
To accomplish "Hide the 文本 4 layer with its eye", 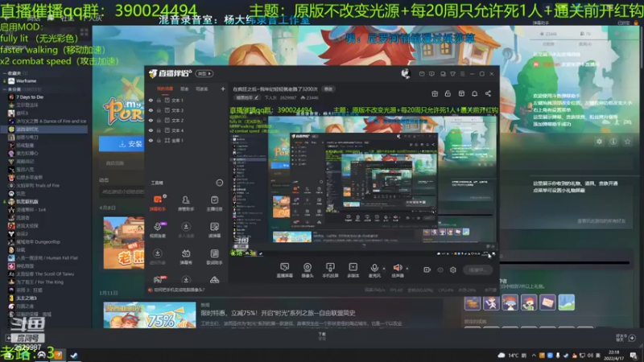I will (x=151, y=130).
